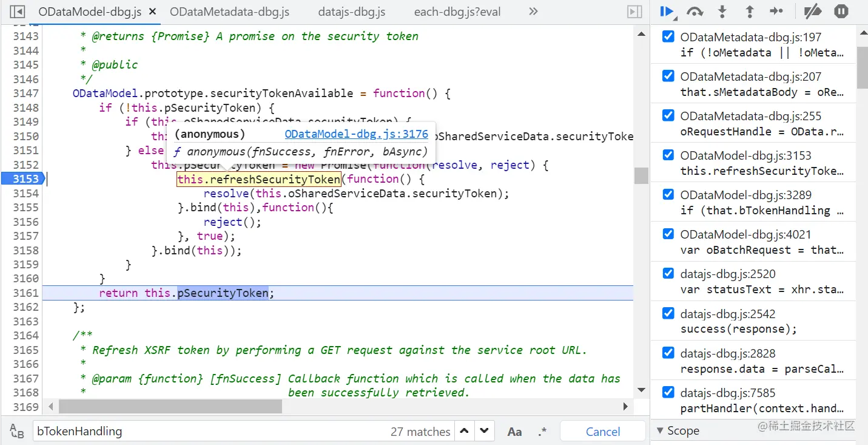
Task: Uncheck breakpoint ODataMetadata-dbg.js:207
Action: point(668,76)
